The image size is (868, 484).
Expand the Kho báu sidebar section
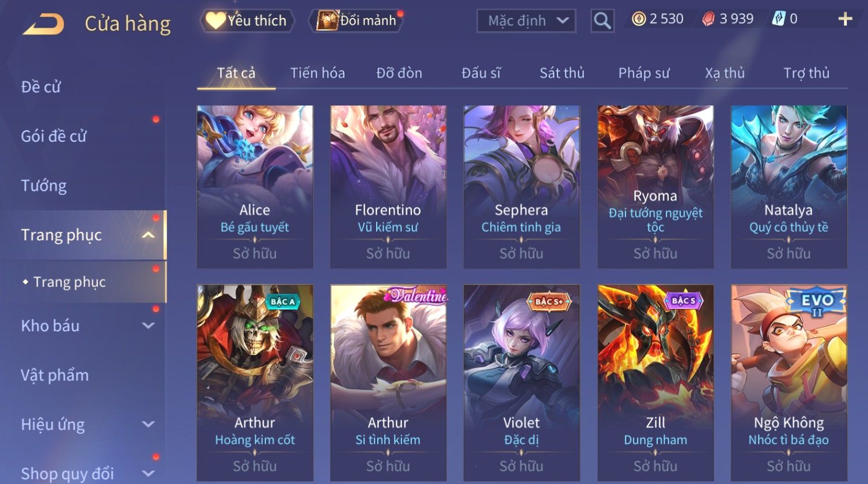[148, 326]
